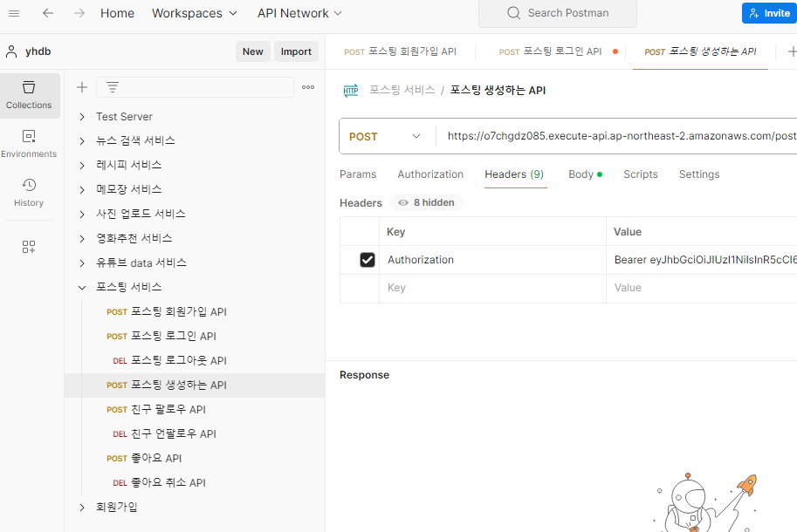Image resolution: width=797 pixels, height=532 pixels.
Task: Open the Workspaces dropdown
Action: tap(195, 13)
